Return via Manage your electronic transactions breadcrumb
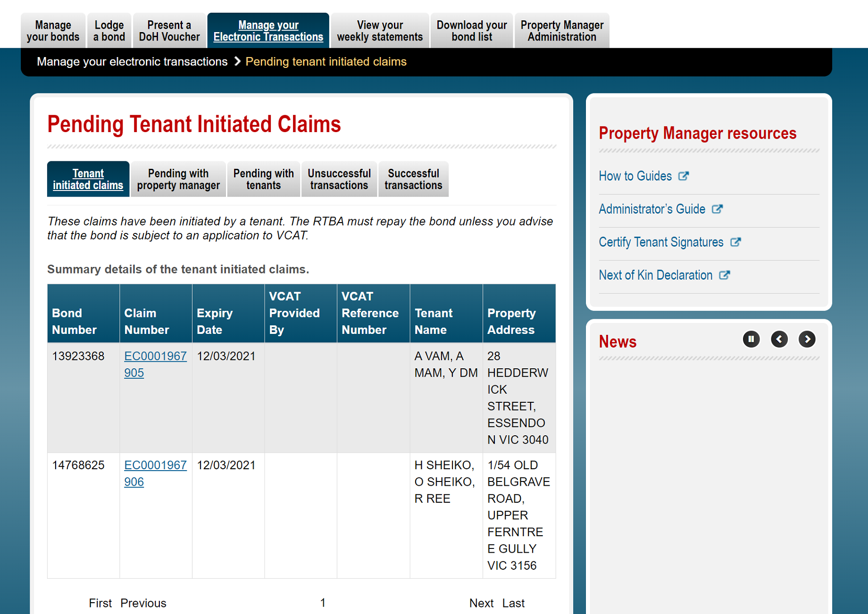Screen dimensions: 868x614 [x=132, y=61]
